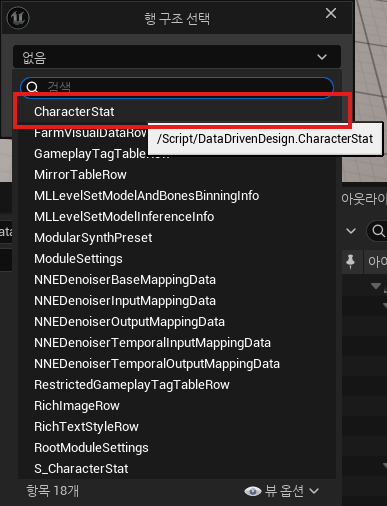Click the outliner search icon
This screenshot has width=387, height=506.
[x=378, y=231]
